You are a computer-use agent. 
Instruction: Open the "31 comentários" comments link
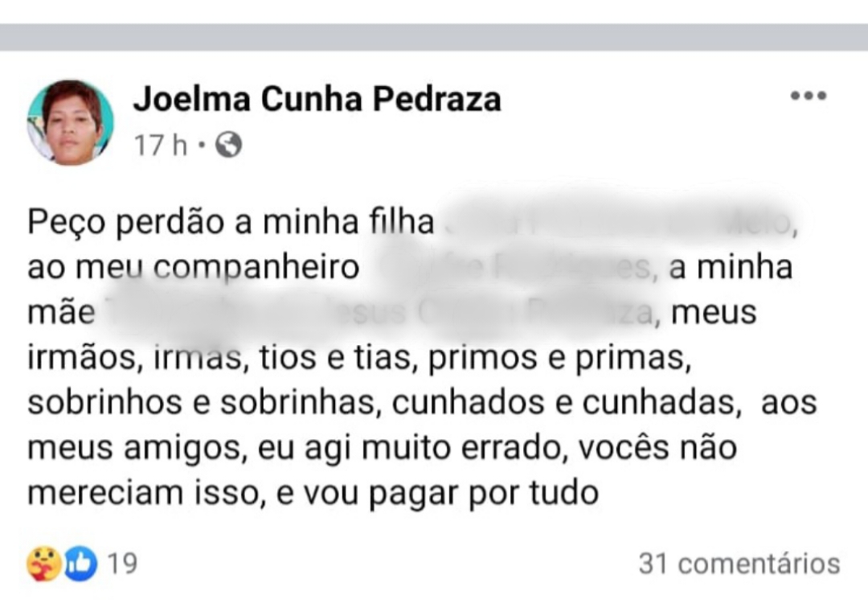[x=739, y=564]
